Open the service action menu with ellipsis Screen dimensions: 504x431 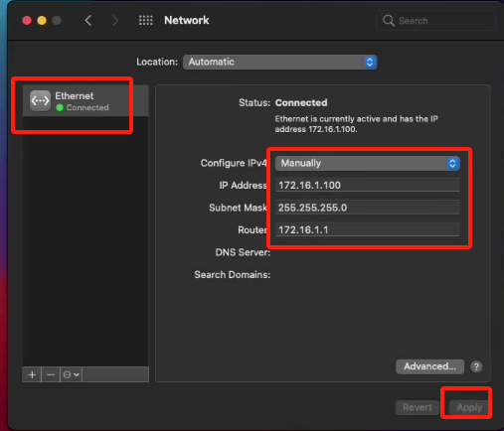pyautogui.click(x=72, y=374)
